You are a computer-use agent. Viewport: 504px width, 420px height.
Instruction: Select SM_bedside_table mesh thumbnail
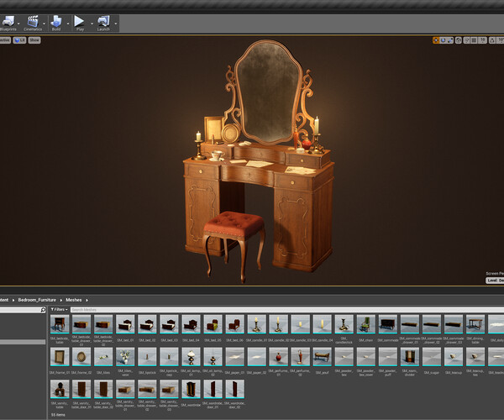(60, 324)
